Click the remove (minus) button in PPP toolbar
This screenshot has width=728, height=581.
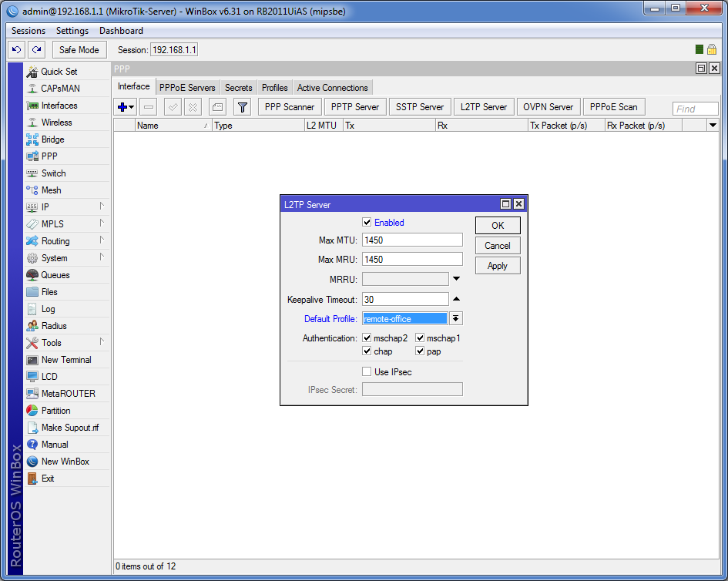coord(149,107)
